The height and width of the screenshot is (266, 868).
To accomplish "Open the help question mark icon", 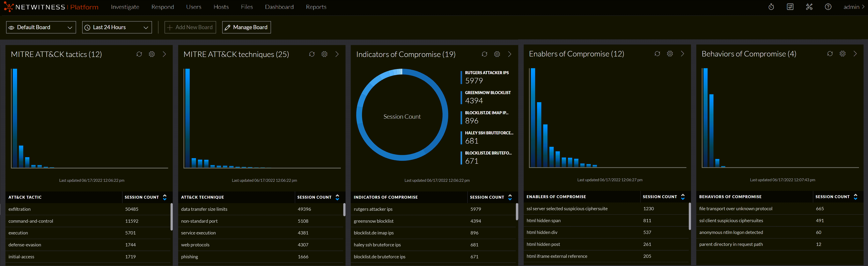I will (x=828, y=7).
